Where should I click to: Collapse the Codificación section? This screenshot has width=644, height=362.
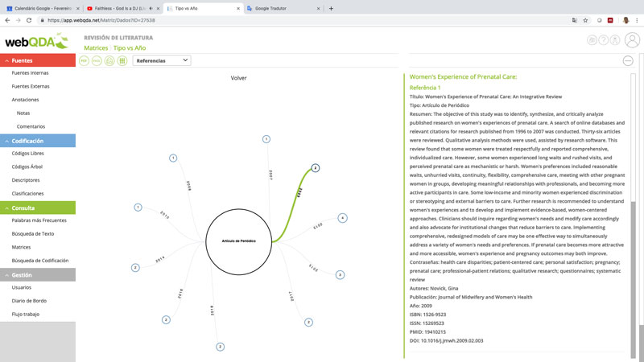coord(38,141)
